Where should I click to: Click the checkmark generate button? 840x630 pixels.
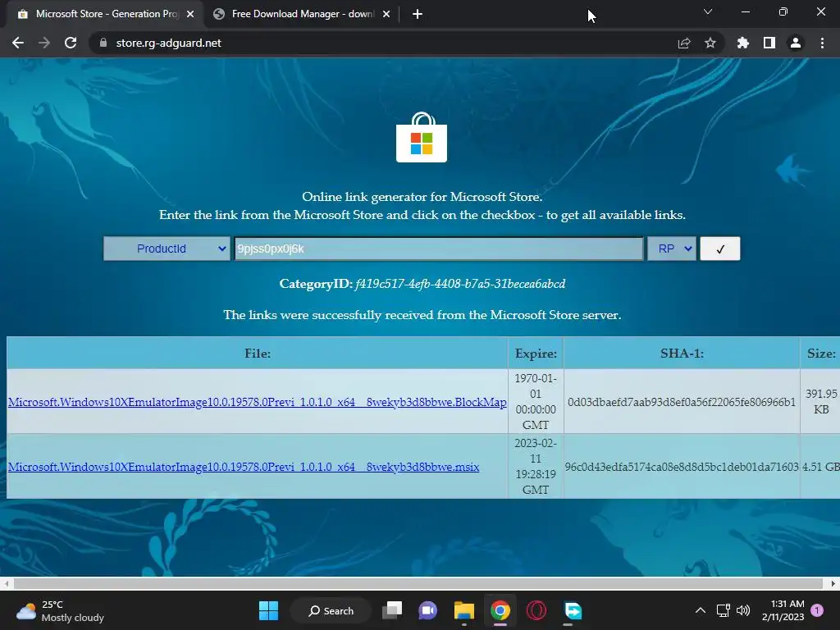coord(720,249)
